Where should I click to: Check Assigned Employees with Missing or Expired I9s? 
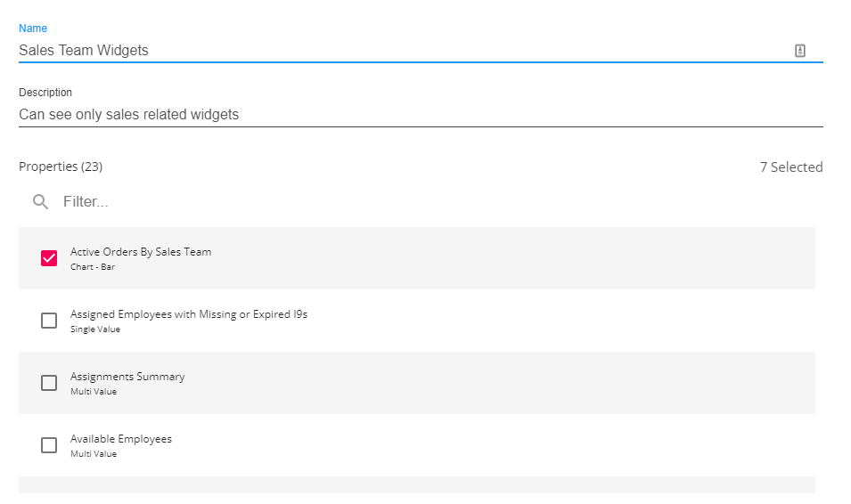tap(49, 321)
